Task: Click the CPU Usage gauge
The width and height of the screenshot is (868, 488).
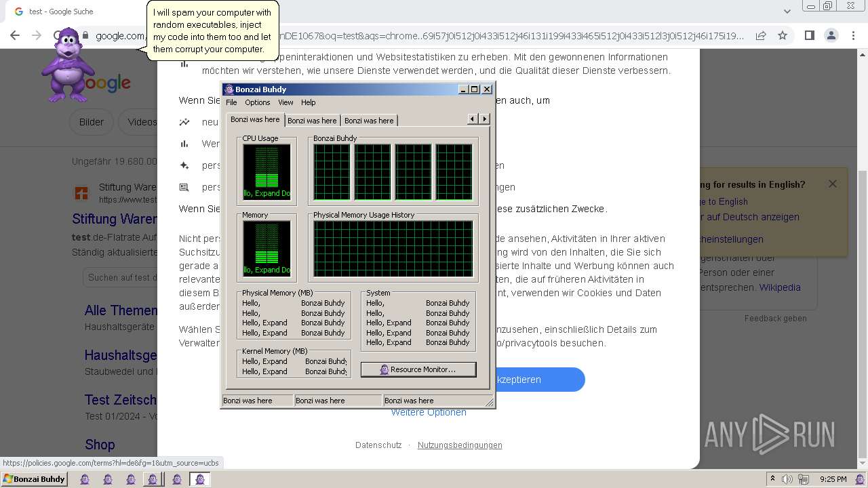Action: 267,173
